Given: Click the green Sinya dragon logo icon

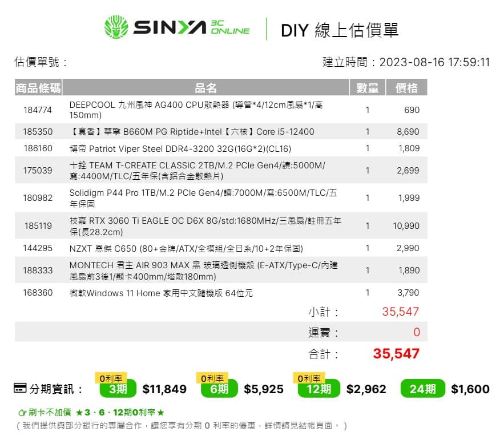Looking at the screenshot, I should (x=116, y=28).
